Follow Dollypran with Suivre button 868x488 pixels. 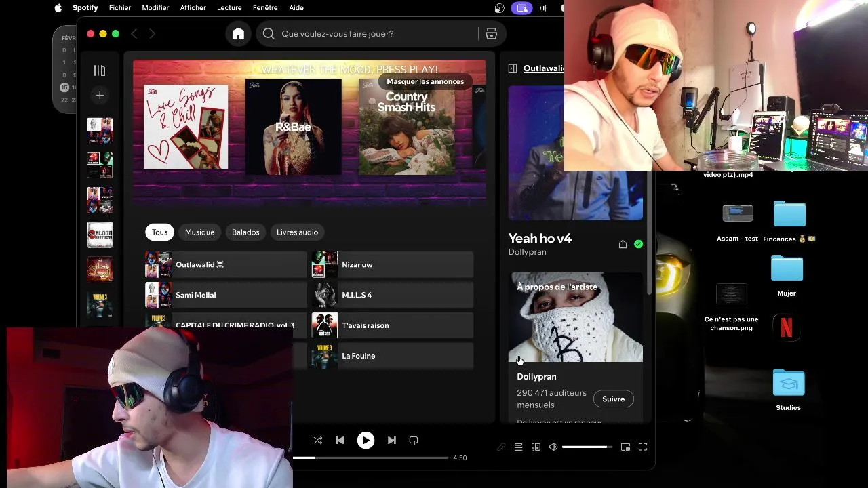click(613, 399)
